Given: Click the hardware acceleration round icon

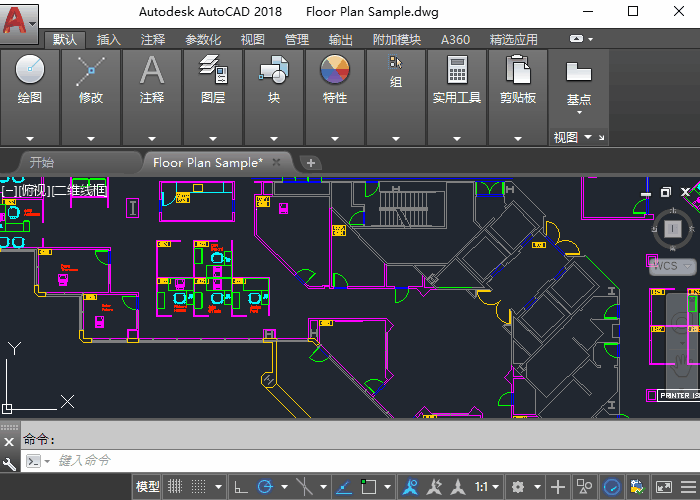Looking at the screenshot, I should [612, 487].
